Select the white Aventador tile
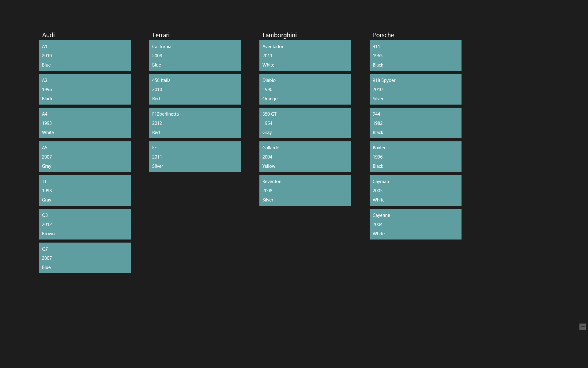The height and width of the screenshot is (368, 588). click(x=305, y=55)
